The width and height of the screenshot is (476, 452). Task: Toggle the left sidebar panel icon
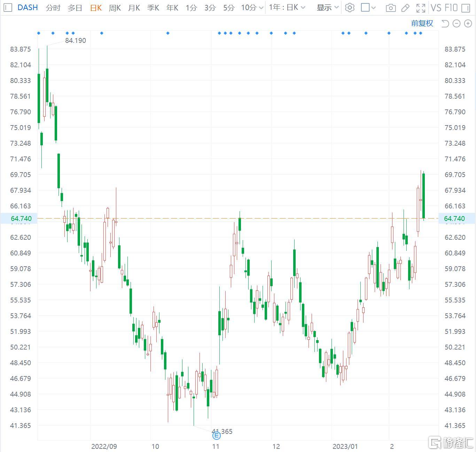coord(8,8)
